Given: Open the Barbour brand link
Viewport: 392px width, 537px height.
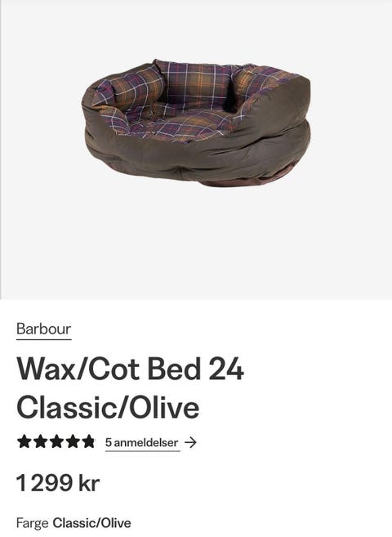Looking at the screenshot, I should point(44,329).
